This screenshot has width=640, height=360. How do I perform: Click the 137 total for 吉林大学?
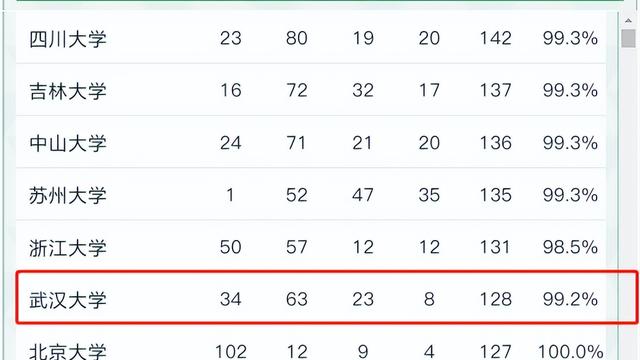[x=496, y=90]
